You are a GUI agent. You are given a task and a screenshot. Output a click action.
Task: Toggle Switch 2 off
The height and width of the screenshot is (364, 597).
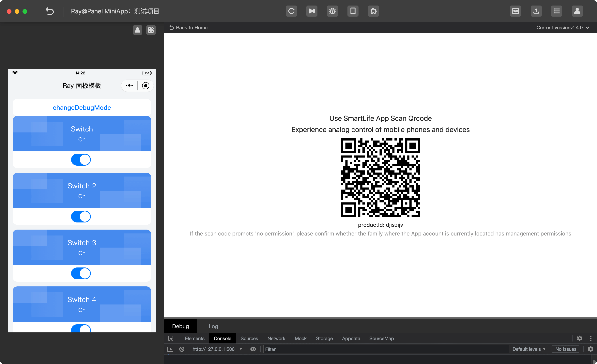pos(81,217)
